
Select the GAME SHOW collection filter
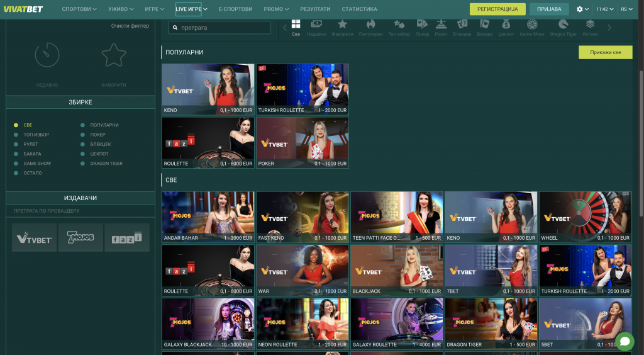[33, 164]
